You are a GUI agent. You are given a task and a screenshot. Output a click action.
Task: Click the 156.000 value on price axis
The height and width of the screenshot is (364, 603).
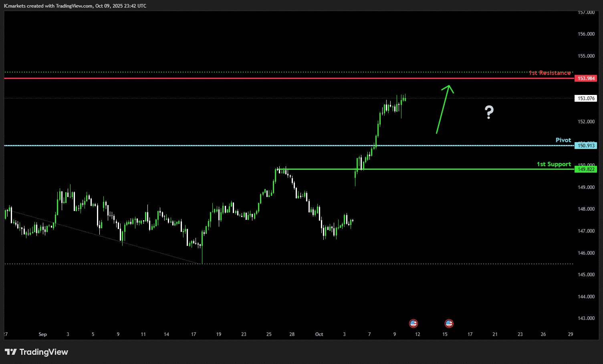point(586,34)
